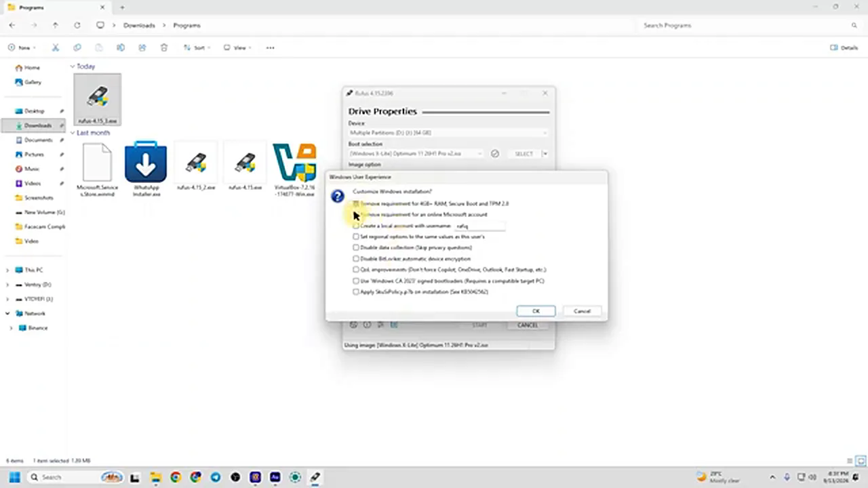Click OK in Windows User Experience dialog
This screenshot has width=868, height=488.
tap(536, 311)
